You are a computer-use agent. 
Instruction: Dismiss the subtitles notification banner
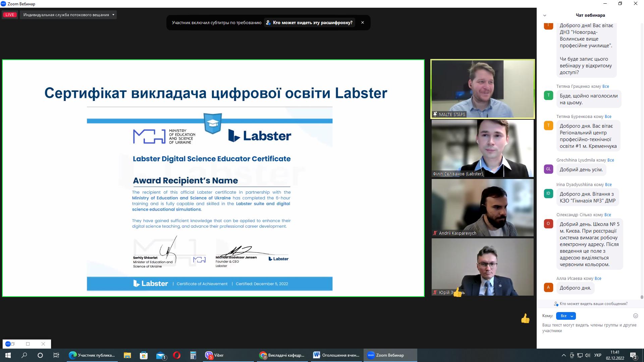click(362, 23)
